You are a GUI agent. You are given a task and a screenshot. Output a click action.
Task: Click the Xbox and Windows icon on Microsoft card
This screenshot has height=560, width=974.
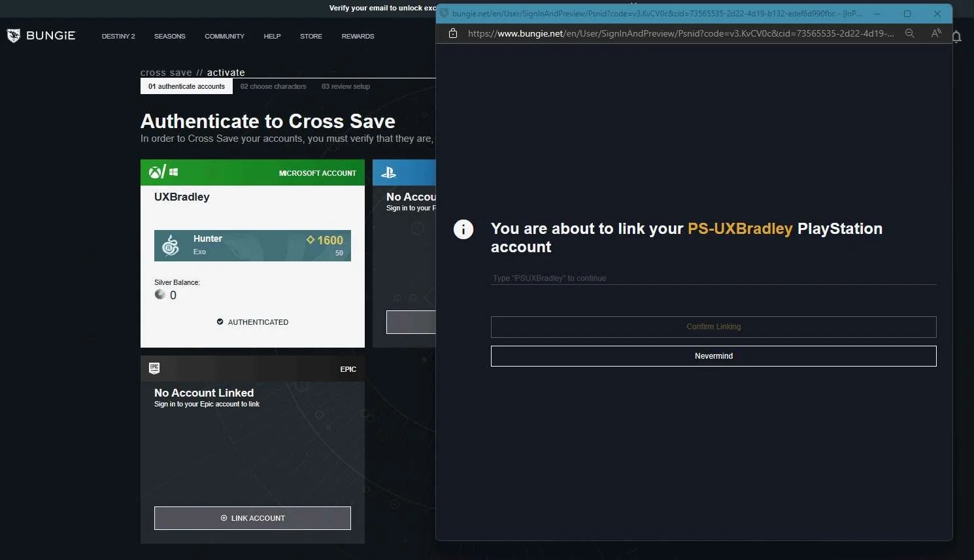163,172
